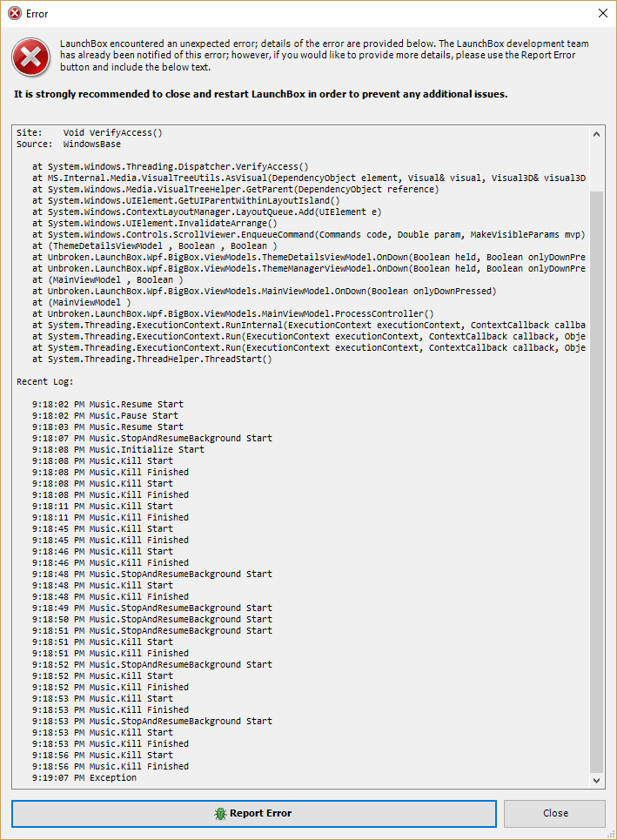This screenshot has height=840, width=617.
Task: Click the '9:18:45 PM Music.Kill Start' entry
Action: [103, 528]
